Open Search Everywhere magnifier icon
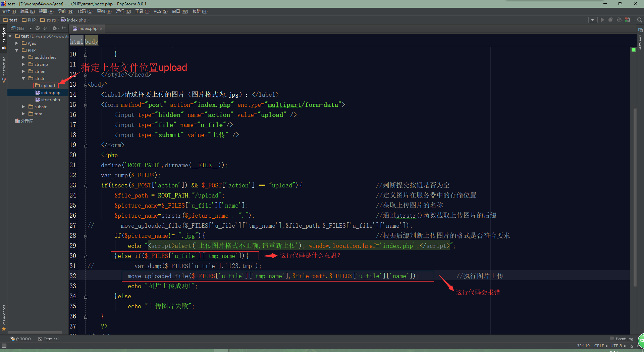644x352 pixels. tap(640, 20)
